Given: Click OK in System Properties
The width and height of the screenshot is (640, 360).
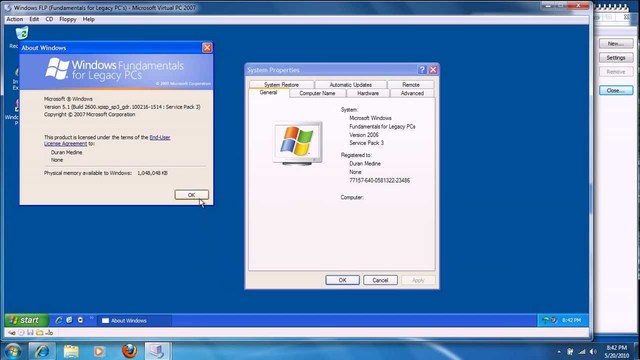Looking at the screenshot, I should point(342,280).
